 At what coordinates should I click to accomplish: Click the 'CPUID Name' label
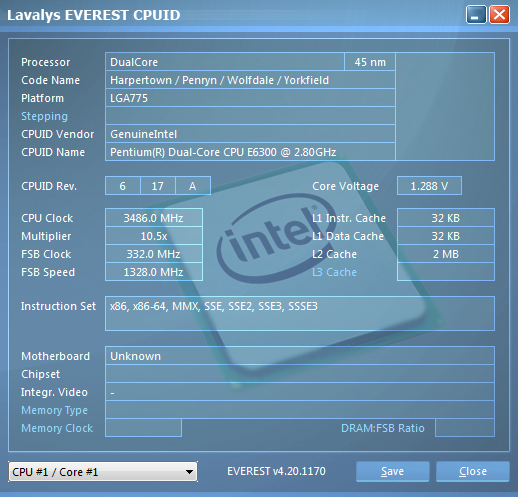(53, 152)
